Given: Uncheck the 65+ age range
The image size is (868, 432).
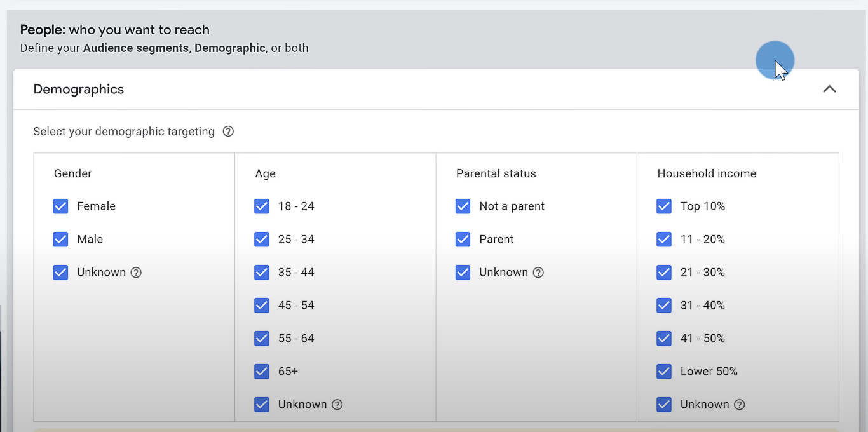Looking at the screenshot, I should 262,371.
